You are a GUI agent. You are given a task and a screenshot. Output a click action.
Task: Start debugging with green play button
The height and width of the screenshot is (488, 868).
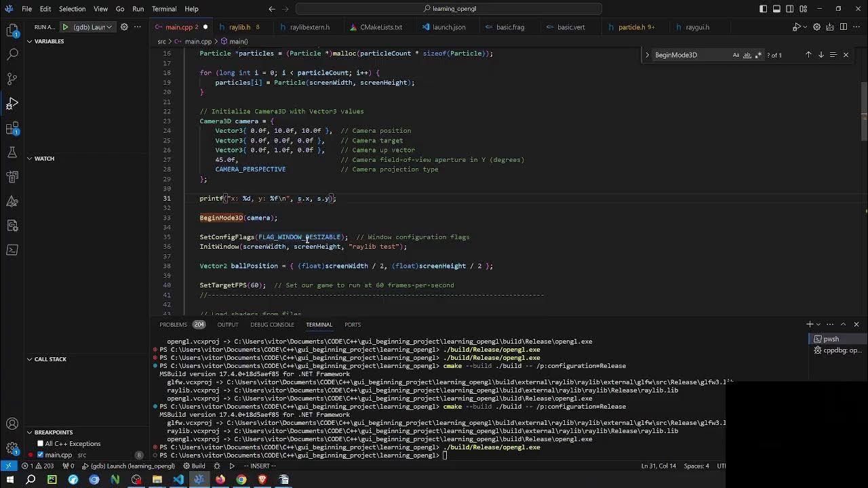(x=65, y=27)
